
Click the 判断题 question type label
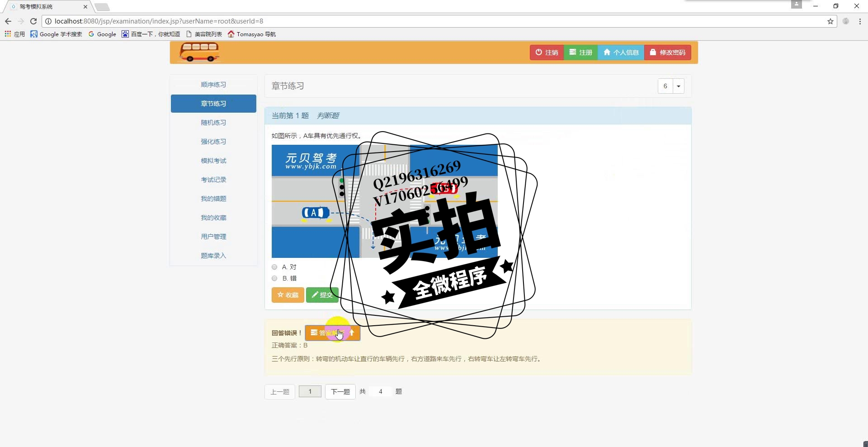point(328,116)
